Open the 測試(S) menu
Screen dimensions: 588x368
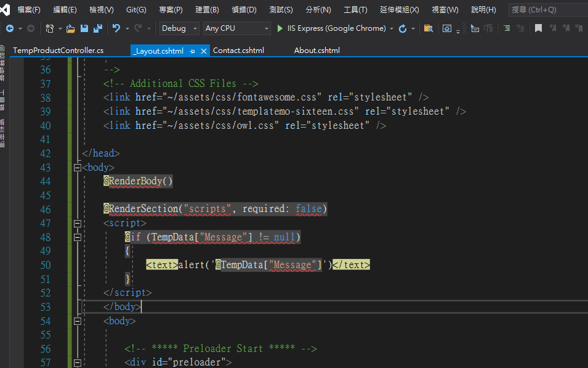click(281, 10)
